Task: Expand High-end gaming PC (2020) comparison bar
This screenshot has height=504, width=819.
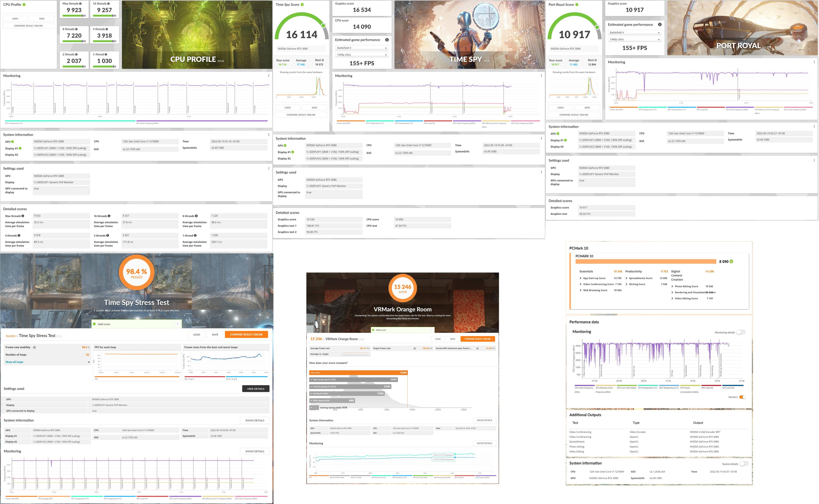Action: point(311,380)
